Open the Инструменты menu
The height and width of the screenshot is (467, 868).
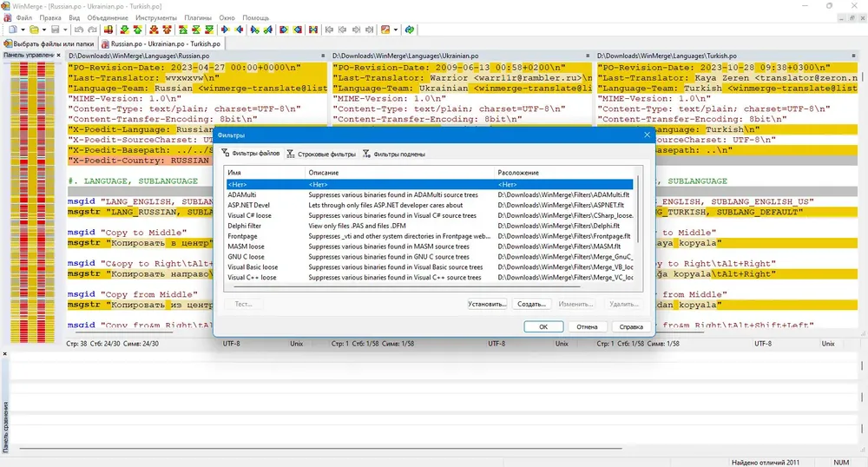[x=156, y=17]
